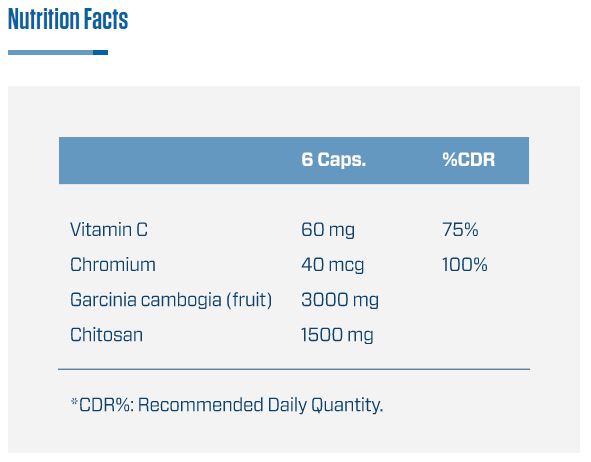Screen dimensions: 591x462
Task: Click the horizontal divider above the footnote
Action: tap(294, 369)
